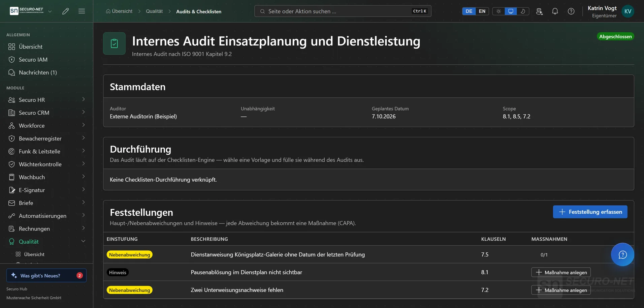
Task: Open the user management icon in header
Action: tap(539, 11)
